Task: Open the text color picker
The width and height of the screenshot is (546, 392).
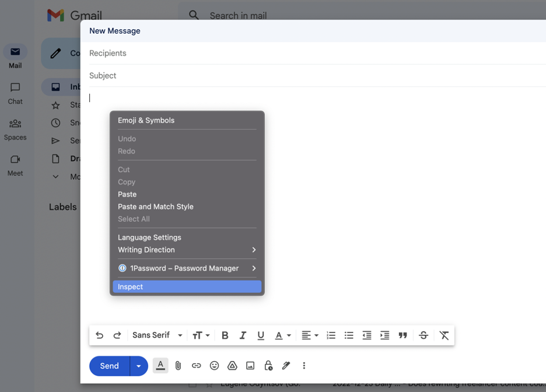Action: pos(282,335)
